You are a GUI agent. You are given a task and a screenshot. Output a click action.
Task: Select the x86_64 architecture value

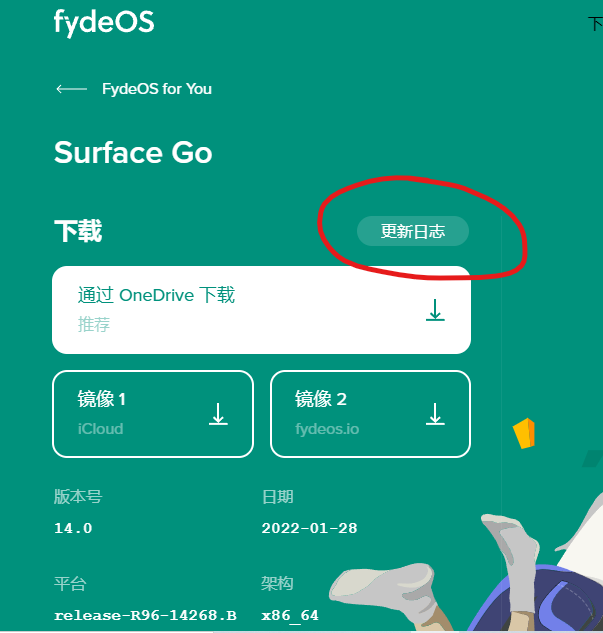[290, 616]
